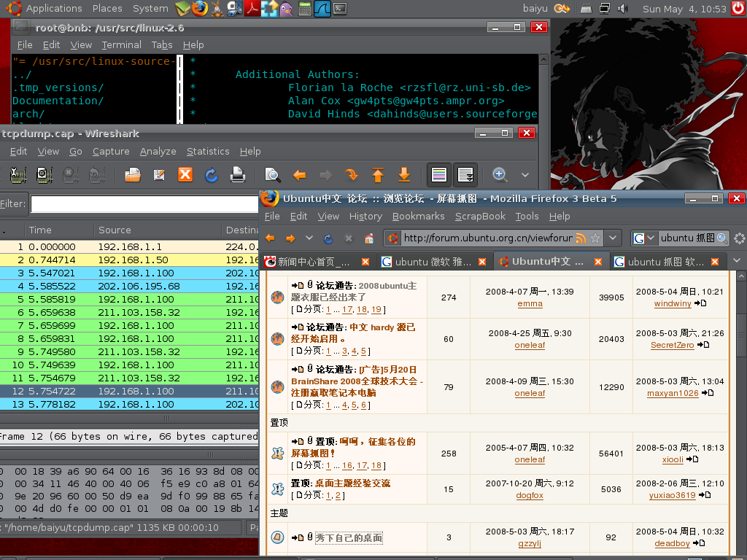Image resolution: width=747 pixels, height=560 pixels.
Task: Open Statistics menu in Wireshark
Action: tap(208, 152)
